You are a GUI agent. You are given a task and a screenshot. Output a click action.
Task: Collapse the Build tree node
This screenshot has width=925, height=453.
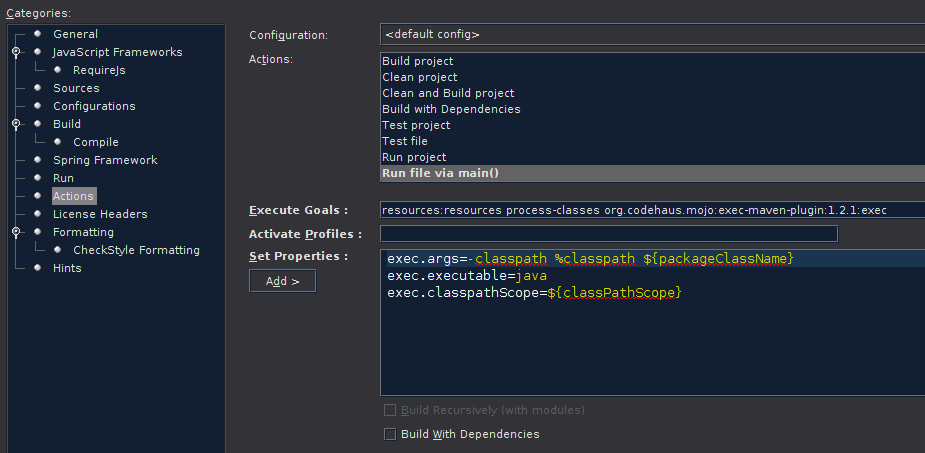coord(16,124)
